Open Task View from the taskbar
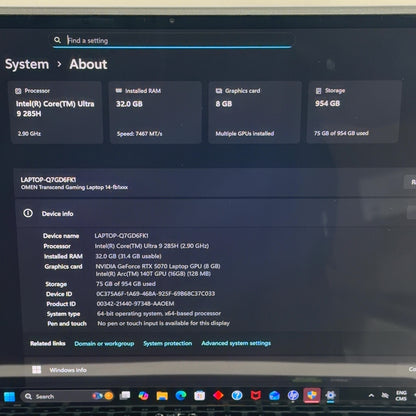The image size is (416, 416). tap(125, 396)
